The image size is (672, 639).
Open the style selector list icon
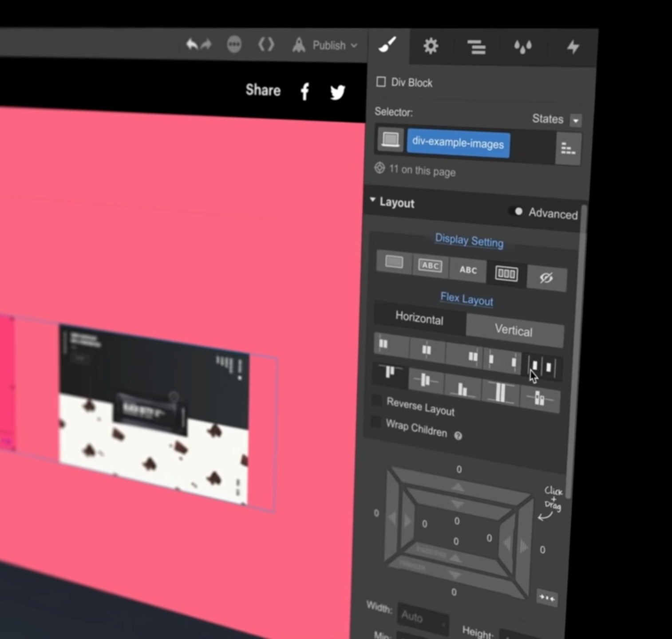tap(568, 149)
